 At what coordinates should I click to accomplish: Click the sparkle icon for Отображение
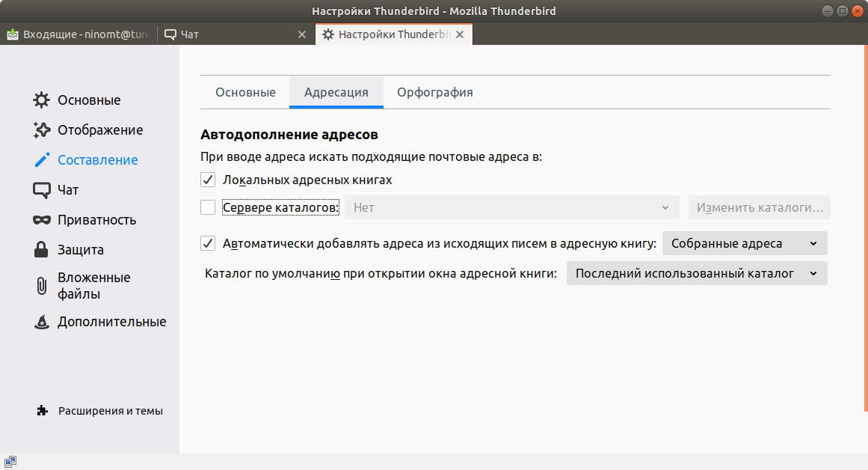coord(42,130)
